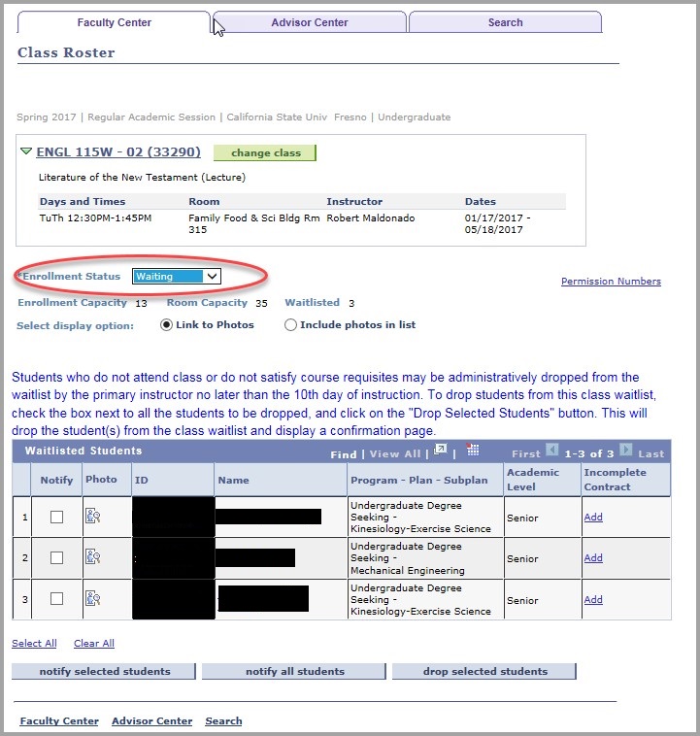Screen dimensions: 700x736
Task: Collapse the ENGL 115W class details triangle
Action: tap(26, 151)
